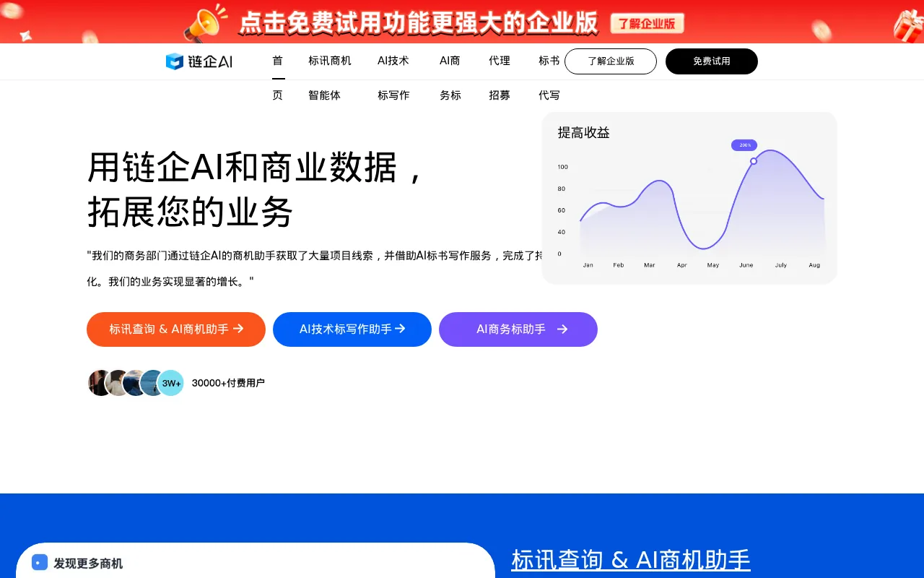Open the 首页 nav item
This screenshot has width=924, height=578.
coord(278,78)
